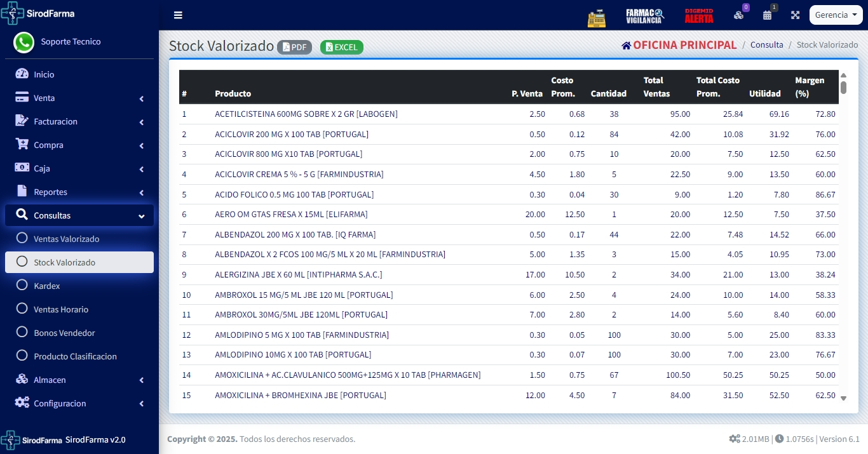
Task: Click the Consulta breadcrumb link
Action: click(x=766, y=45)
